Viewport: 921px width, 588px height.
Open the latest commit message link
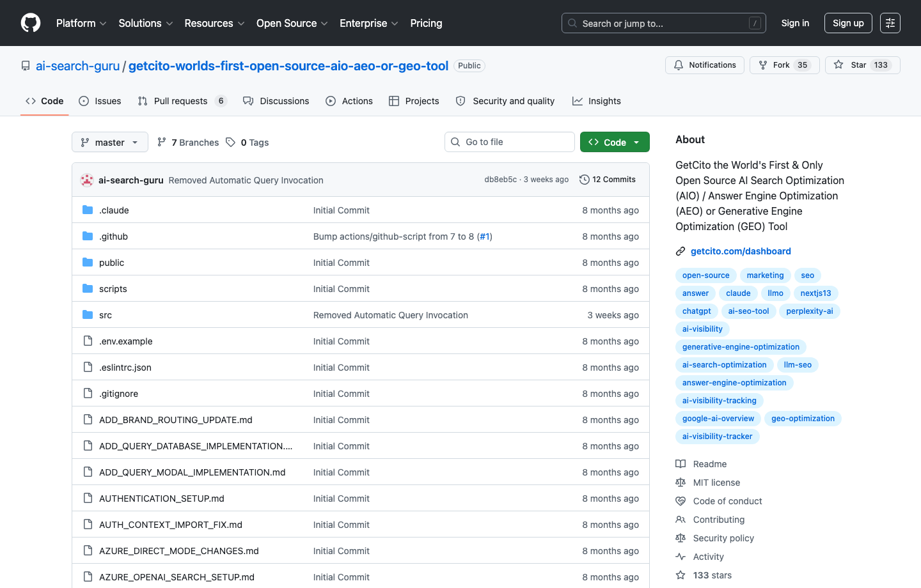[x=246, y=180]
